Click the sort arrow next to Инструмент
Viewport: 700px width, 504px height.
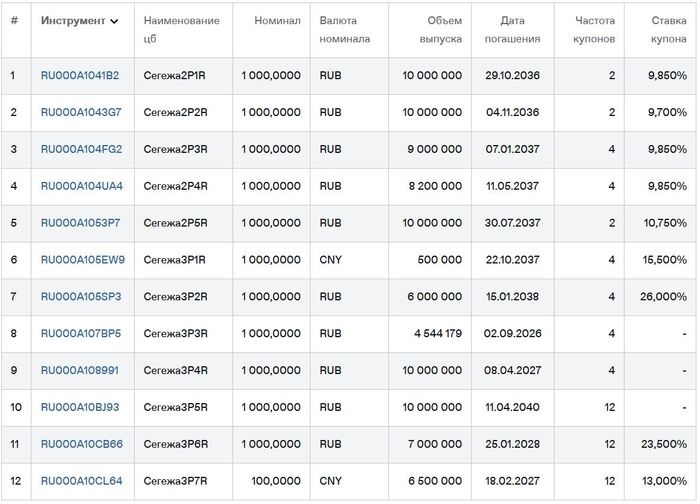coord(114,21)
